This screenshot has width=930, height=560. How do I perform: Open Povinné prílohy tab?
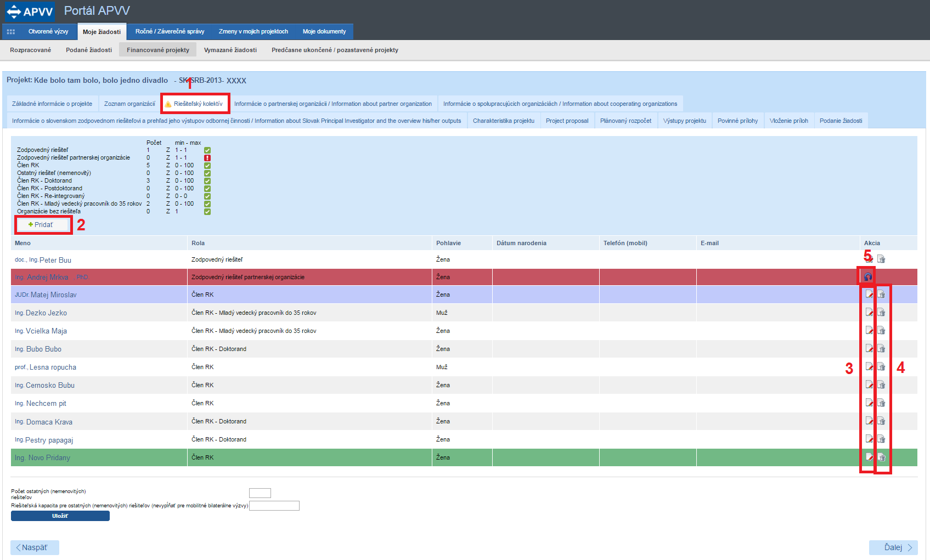pos(737,121)
